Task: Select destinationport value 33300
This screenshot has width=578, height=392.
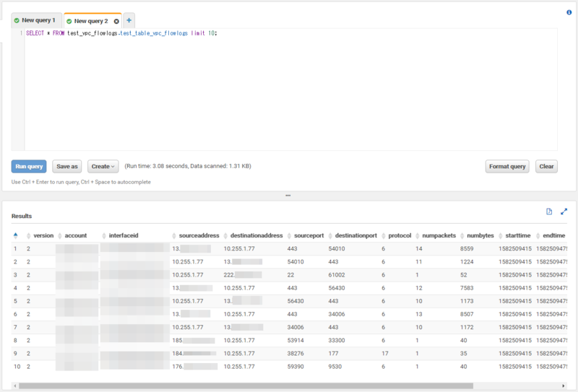Action: 337,341
